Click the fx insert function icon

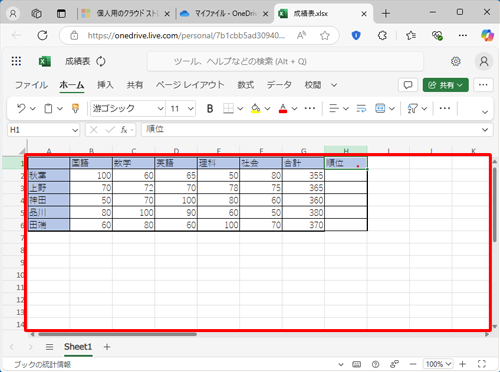coord(124,130)
